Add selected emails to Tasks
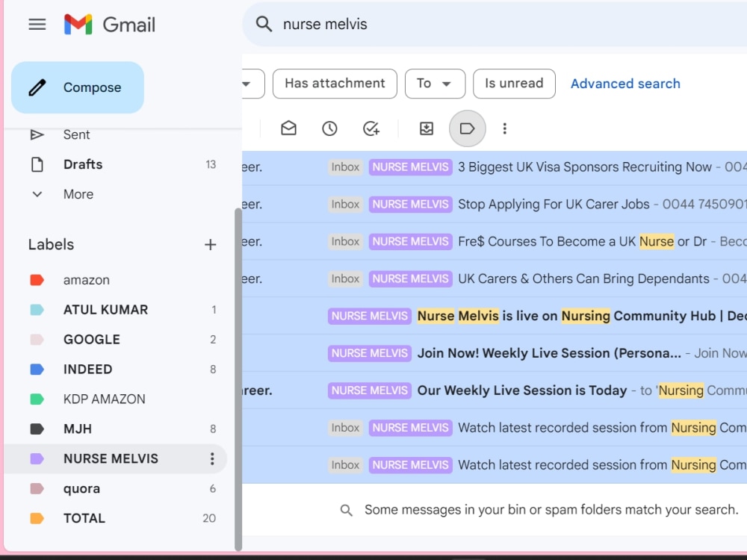The width and height of the screenshot is (747, 560). click(371, 128)
